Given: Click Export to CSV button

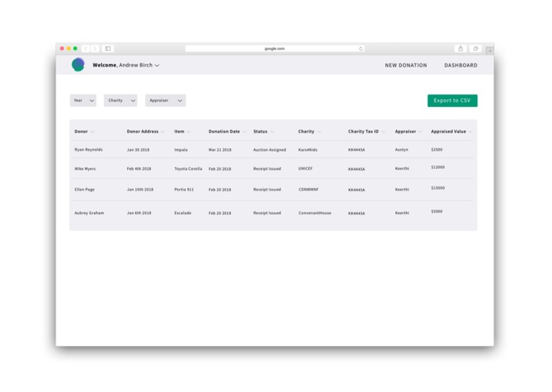Looking at the screenshot, I should point(453,101).
